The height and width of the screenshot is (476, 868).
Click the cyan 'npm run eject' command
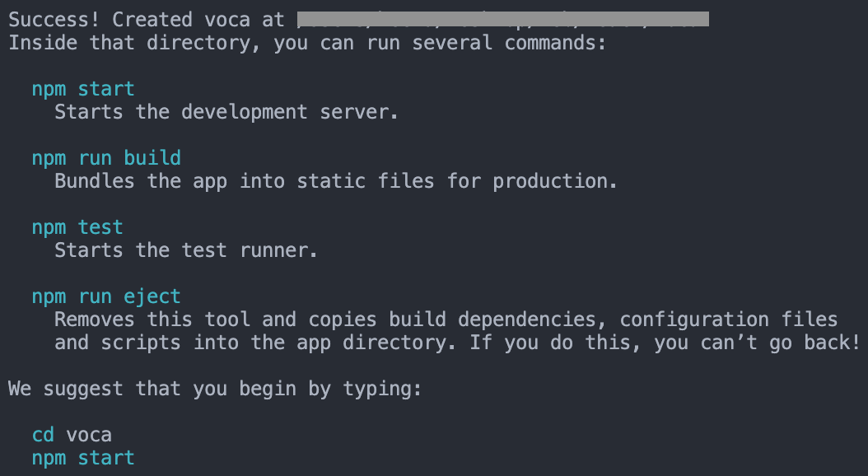pyautogui.click(x=106, y=296)
